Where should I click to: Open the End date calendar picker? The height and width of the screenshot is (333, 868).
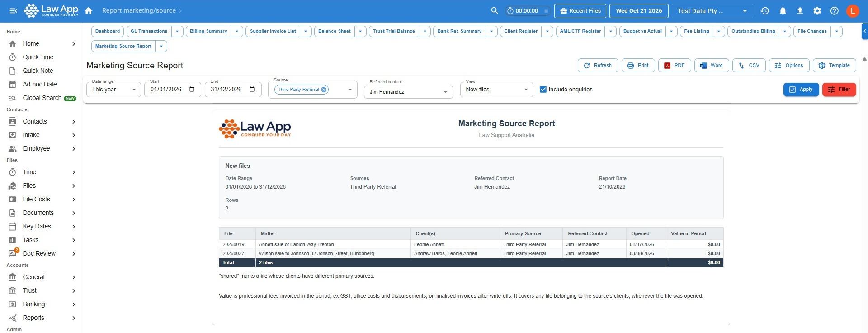(x=252, y=89)
